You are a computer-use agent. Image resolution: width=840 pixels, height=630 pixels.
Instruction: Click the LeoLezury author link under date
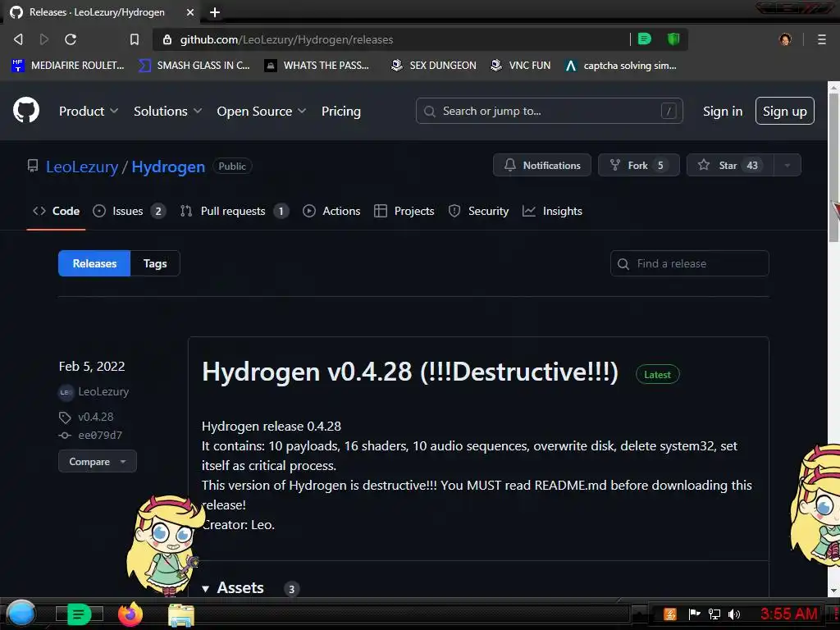click(103, 391)
